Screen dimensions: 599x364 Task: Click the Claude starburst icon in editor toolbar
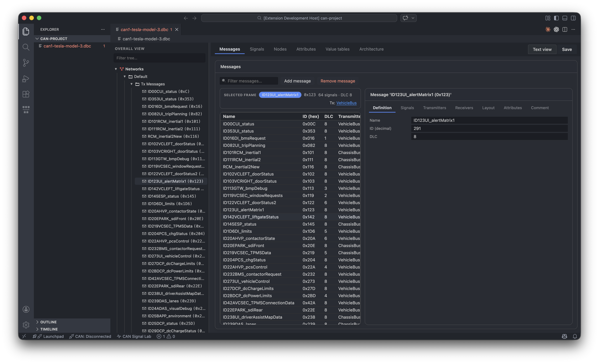[x=548, y=29]
